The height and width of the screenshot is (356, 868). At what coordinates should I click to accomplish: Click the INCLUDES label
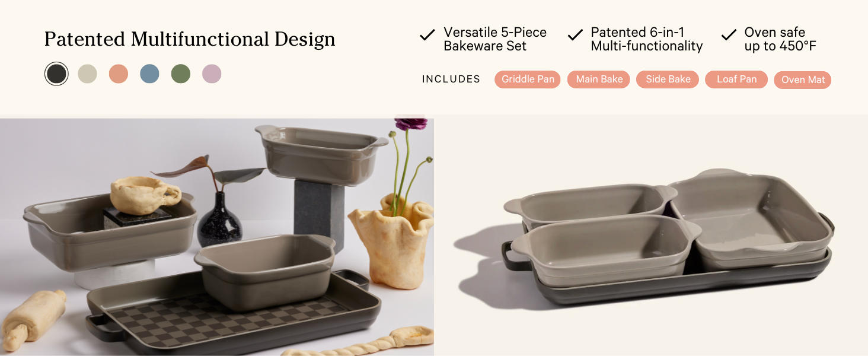(451, 79)
